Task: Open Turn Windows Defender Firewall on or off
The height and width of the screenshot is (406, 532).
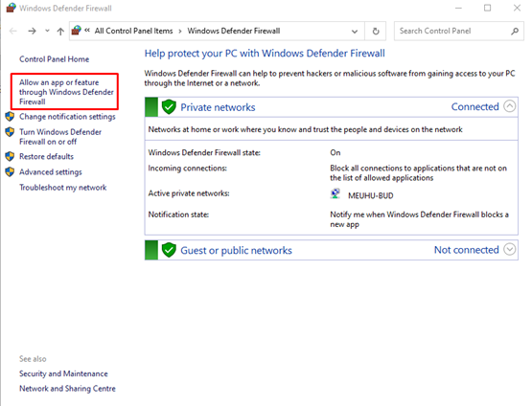Action: 60,137
